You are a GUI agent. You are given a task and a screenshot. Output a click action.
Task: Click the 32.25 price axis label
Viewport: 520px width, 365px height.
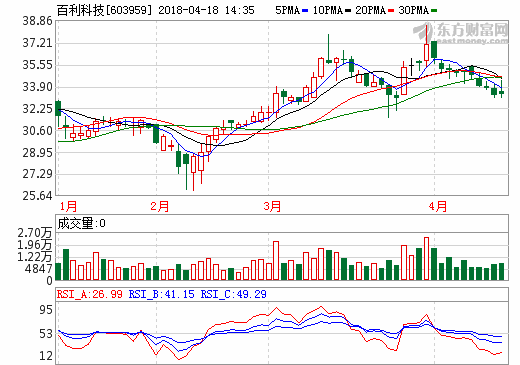click(x=37, y=109)
